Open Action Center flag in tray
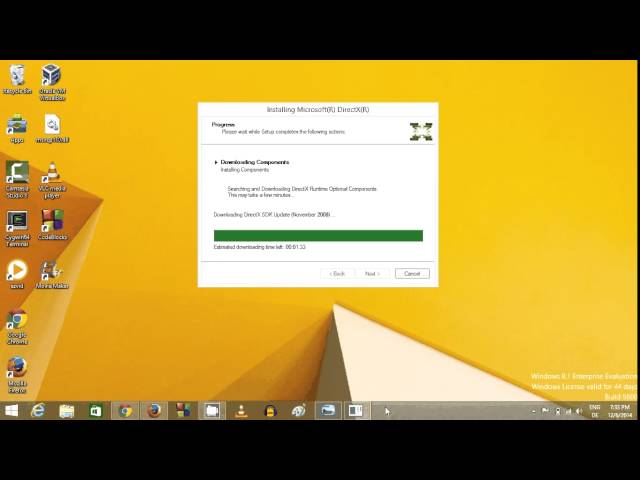 545,411
